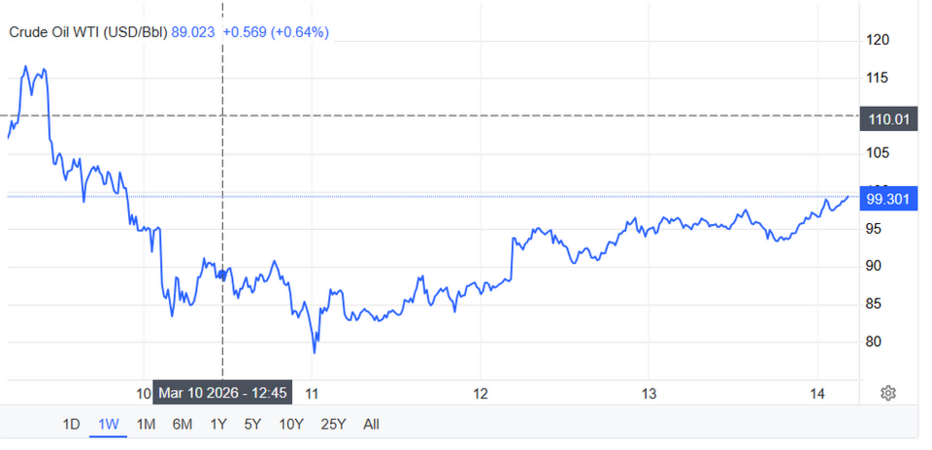Click the +0.569 (+0.64%) change value
932x450 pixels.
276,32
